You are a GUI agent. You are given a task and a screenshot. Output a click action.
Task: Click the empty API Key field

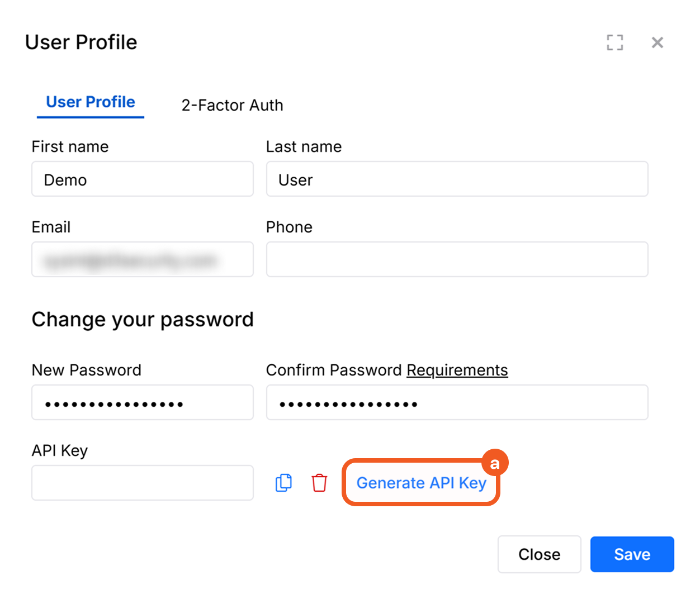pos(143,483)
